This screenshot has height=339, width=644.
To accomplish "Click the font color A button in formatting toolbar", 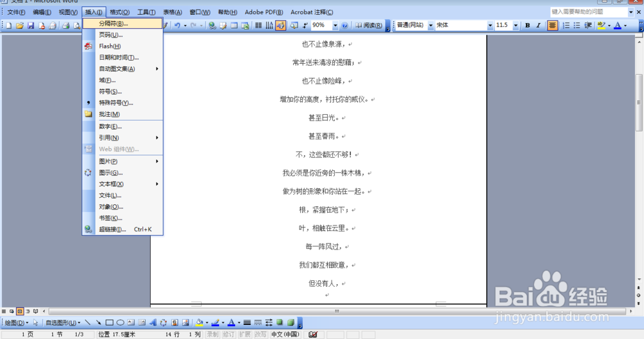I will pyautogui.click(x=618, y=26).
